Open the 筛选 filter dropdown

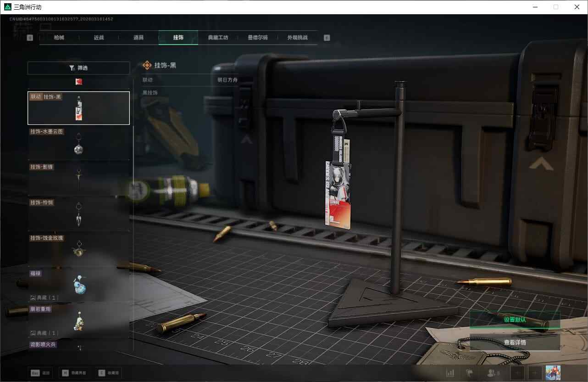point(78,68)
